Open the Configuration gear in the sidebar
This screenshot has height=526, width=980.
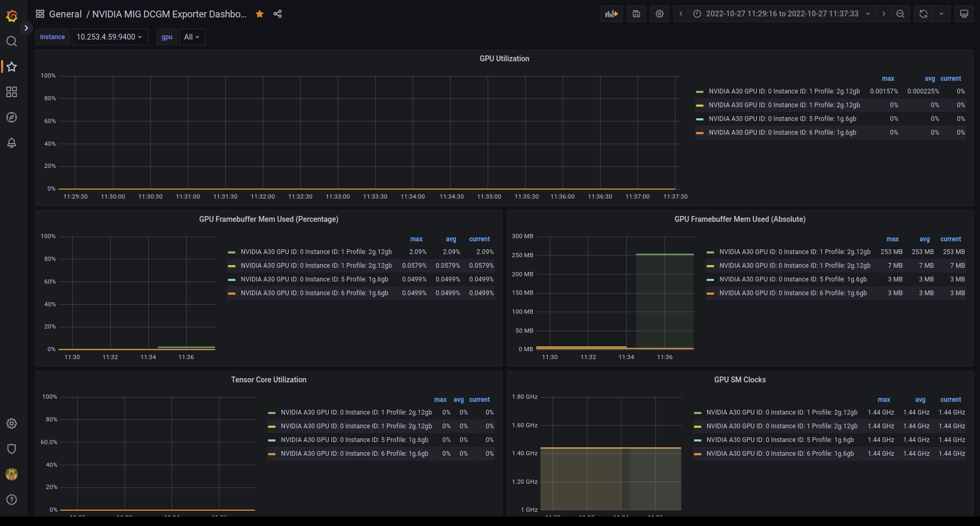pyautogui.click(x=12, y=424)
